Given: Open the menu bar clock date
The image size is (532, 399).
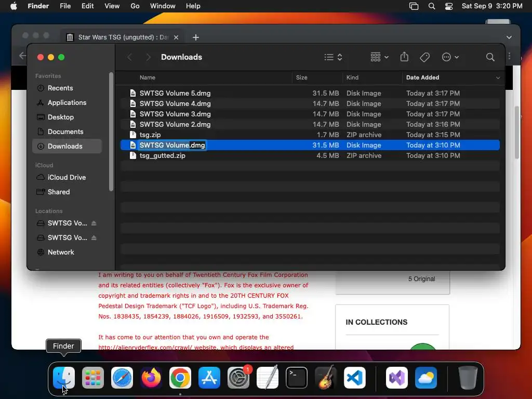Looking at the screenshot, I should [492, 6].
